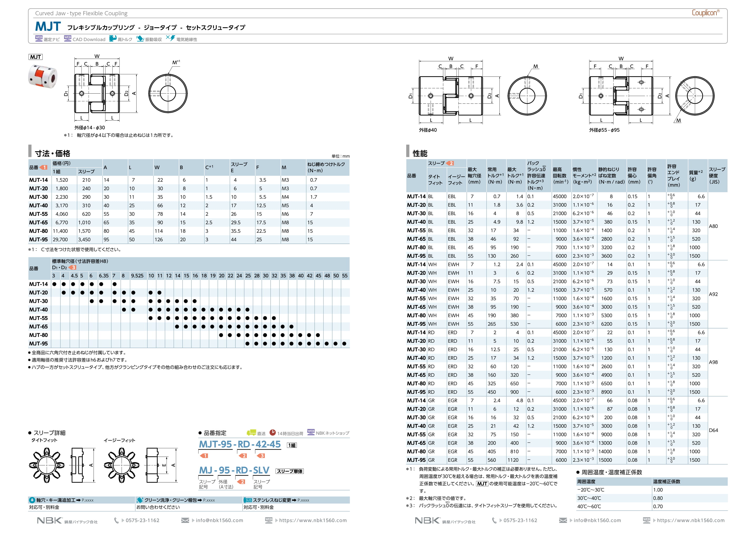Click the left page phone 0575-23-1162 icon
The height and width of the screenshot is (534, 756).
point(117,520)
